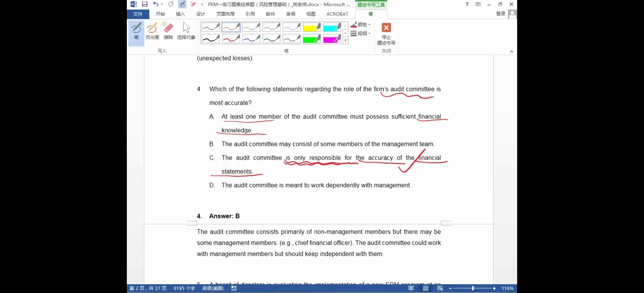Viewport: 644px width, 293px height.
Task: Click the Sign in (登录) link
Action: pyautogui.click(x=501, y=14)
